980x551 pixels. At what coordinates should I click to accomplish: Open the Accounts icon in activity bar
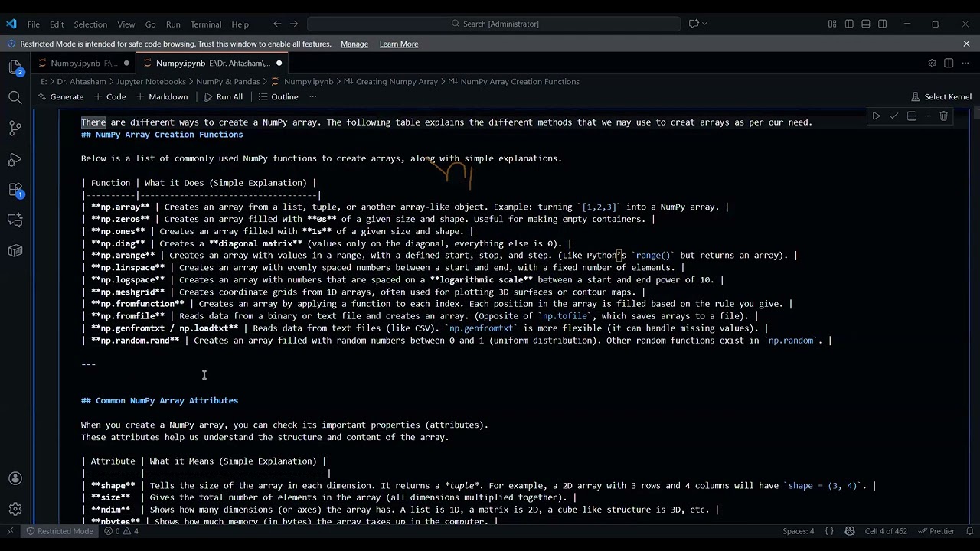click(x=15, y=478)
